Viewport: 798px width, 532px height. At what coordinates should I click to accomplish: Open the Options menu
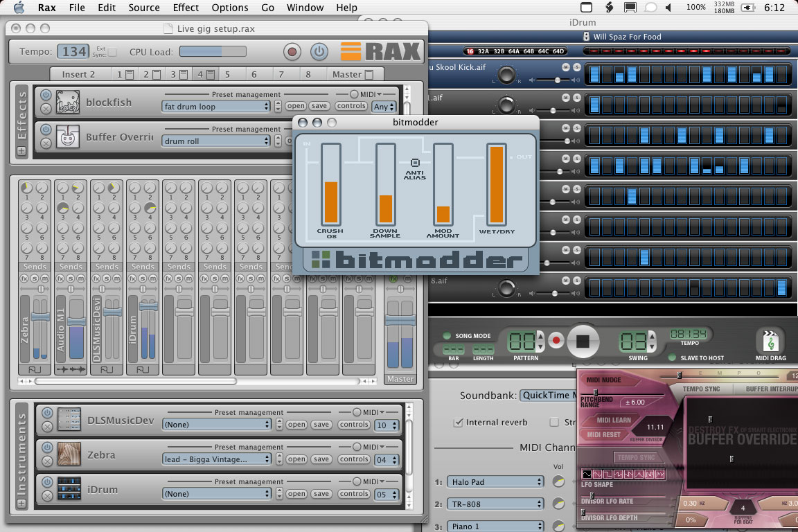coord(230,8)
